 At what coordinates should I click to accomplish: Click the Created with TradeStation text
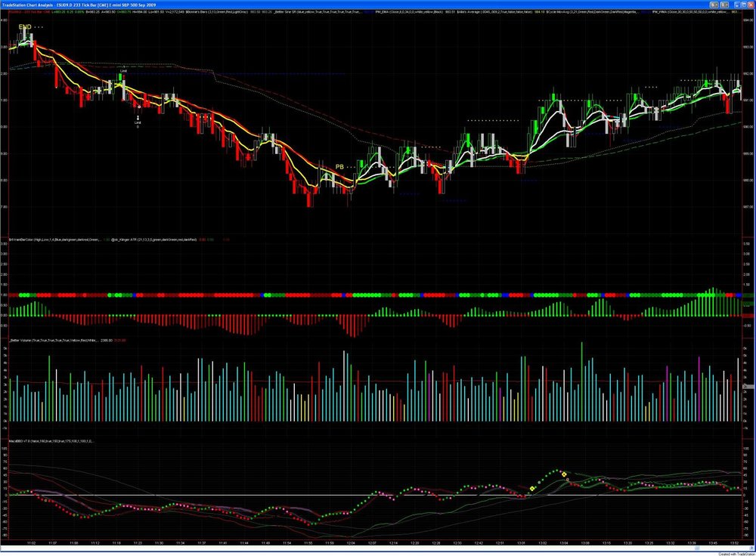[x=736, y=554]
